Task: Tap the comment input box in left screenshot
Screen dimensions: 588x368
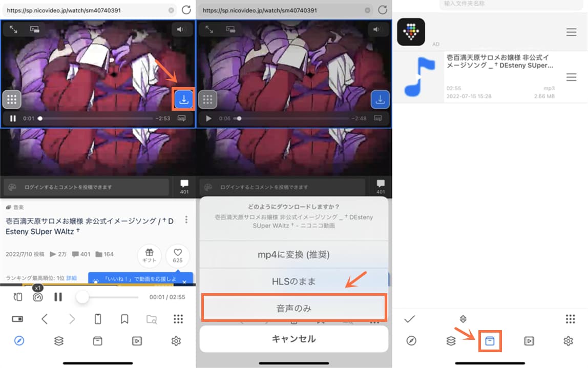Action: (x=86, y=187)
